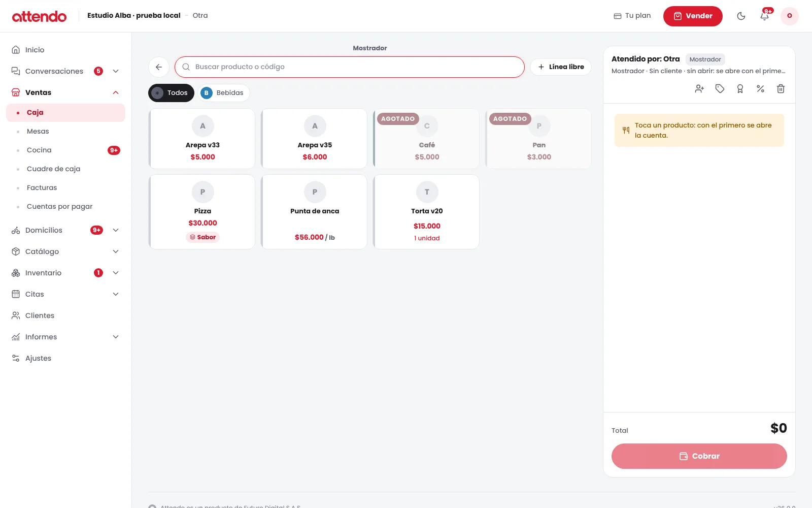Select the Todos category filter

click(171, 93)
